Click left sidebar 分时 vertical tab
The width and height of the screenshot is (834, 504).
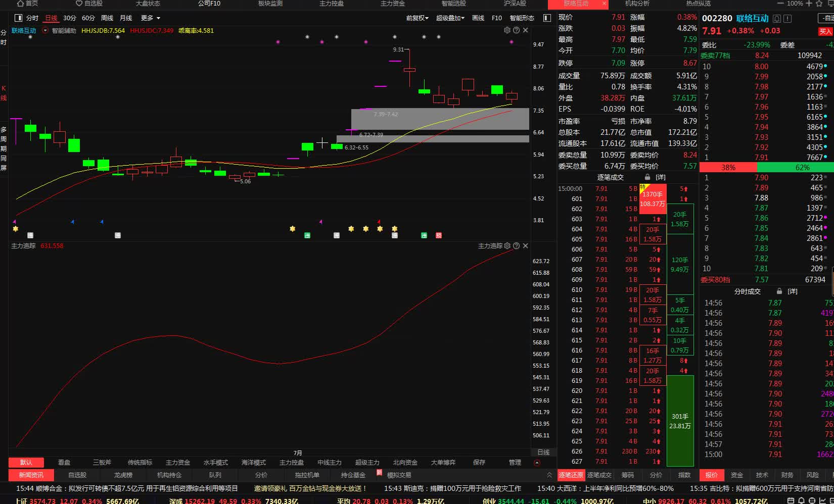point(4,38)
